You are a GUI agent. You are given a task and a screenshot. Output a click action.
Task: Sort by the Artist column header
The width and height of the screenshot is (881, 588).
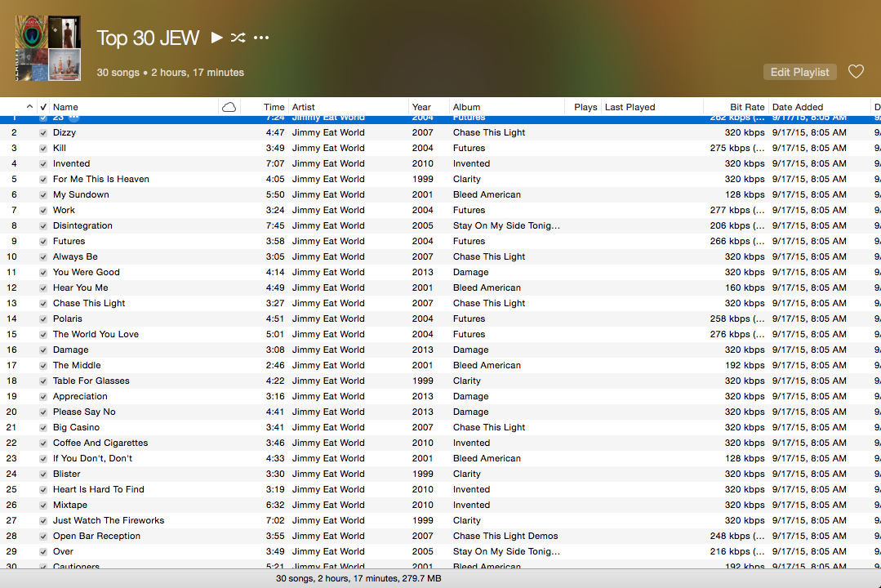pyautogui.click(x=304, y=107)
